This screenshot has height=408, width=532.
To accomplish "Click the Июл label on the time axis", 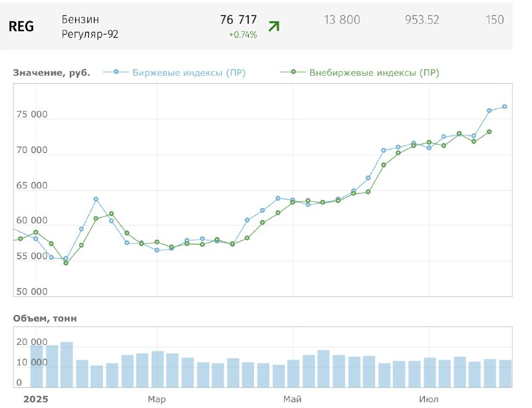I will pyautogui.click(x=429, y=399).
